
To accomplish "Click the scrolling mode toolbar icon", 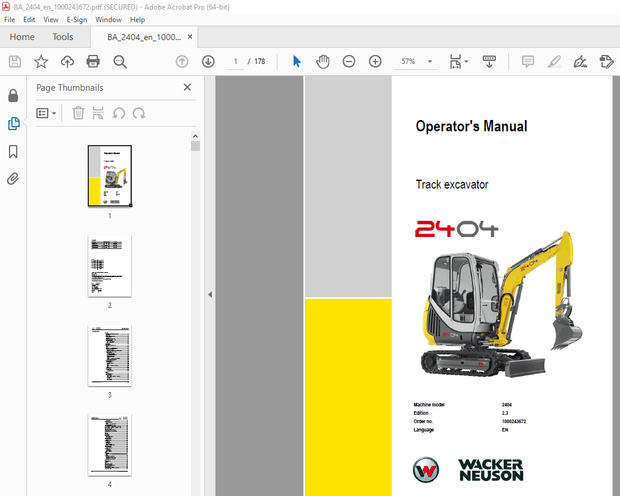I will tap(489, 62).
